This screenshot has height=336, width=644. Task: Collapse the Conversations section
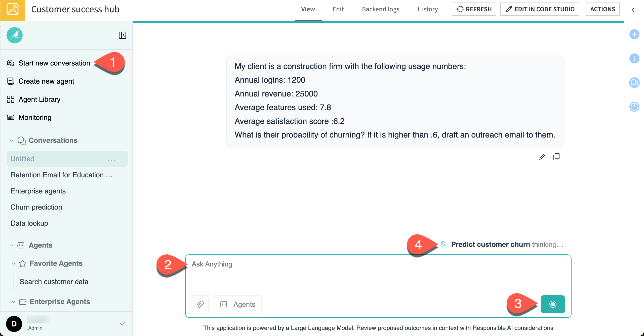point(12,141)
